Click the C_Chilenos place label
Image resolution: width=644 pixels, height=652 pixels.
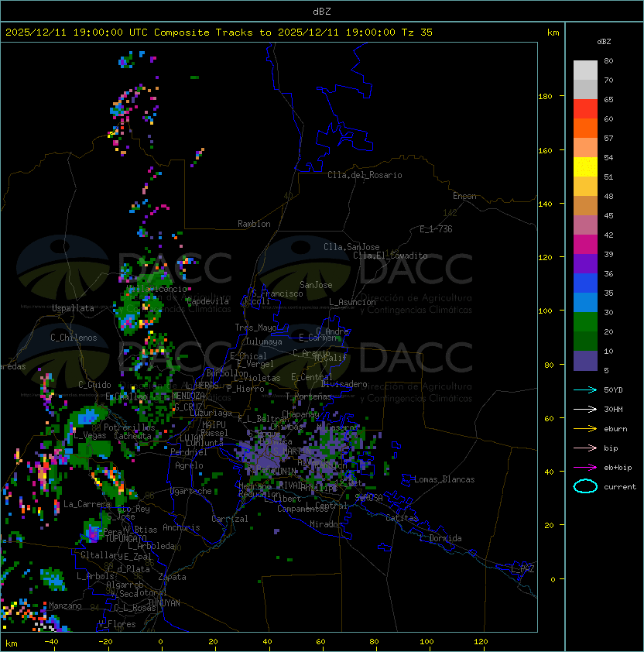click(x=74, y=338)
